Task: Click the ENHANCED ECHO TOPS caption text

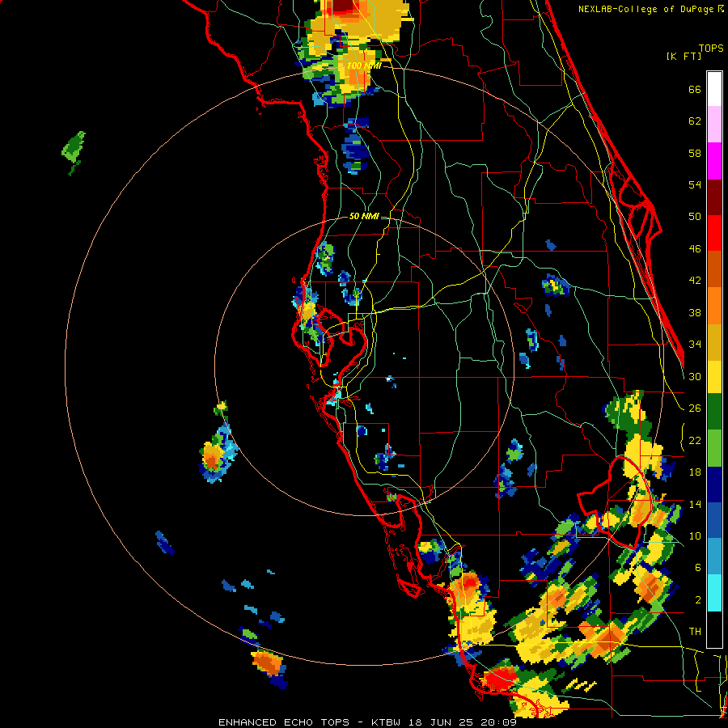Action: [x=284, y=722]
